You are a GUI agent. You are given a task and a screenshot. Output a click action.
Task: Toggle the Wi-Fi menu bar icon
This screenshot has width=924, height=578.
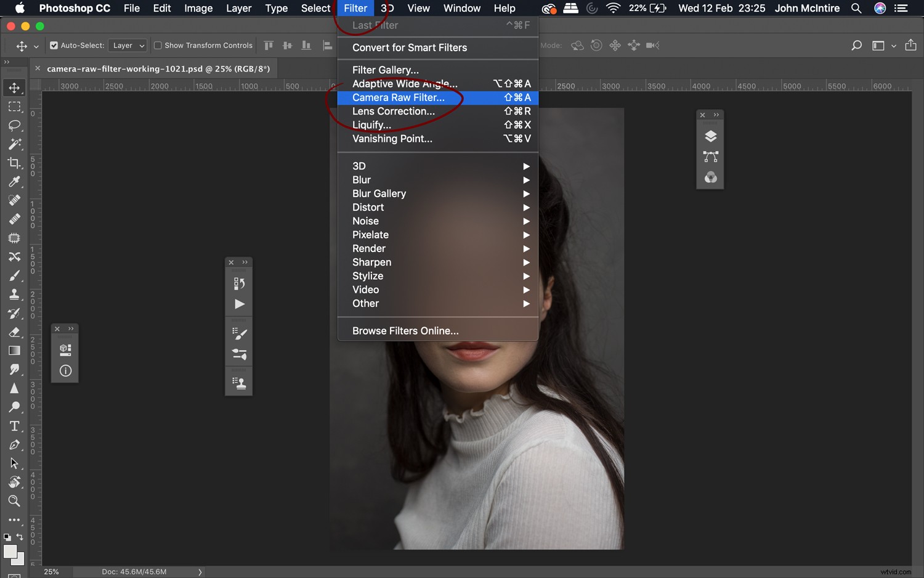coord(613,8)
